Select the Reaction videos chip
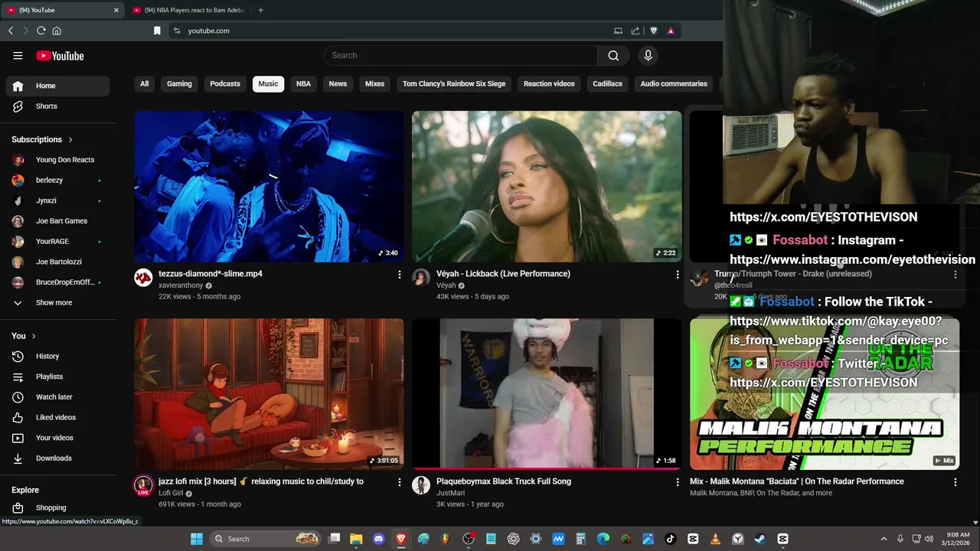 tap(549, 83)
